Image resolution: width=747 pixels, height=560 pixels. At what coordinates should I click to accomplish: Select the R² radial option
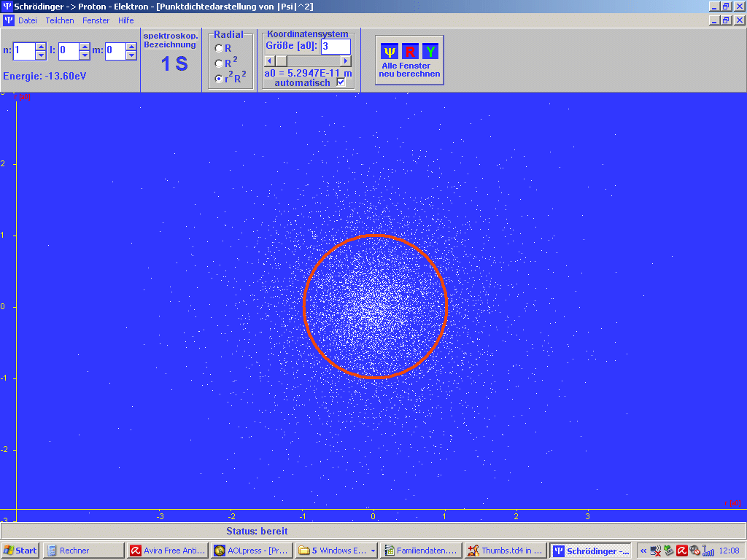pos(219,63)
